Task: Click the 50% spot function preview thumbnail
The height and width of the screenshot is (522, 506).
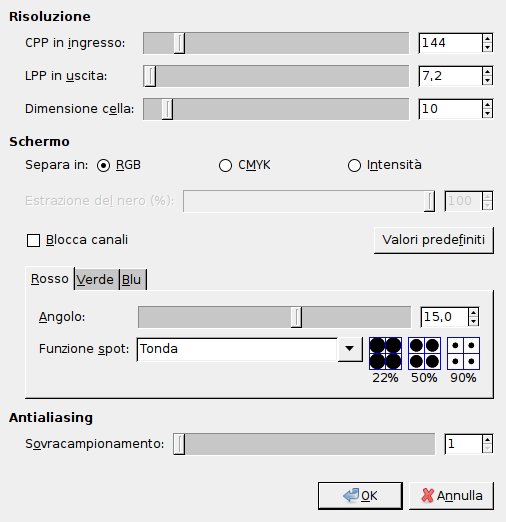Action: (424, 353)
